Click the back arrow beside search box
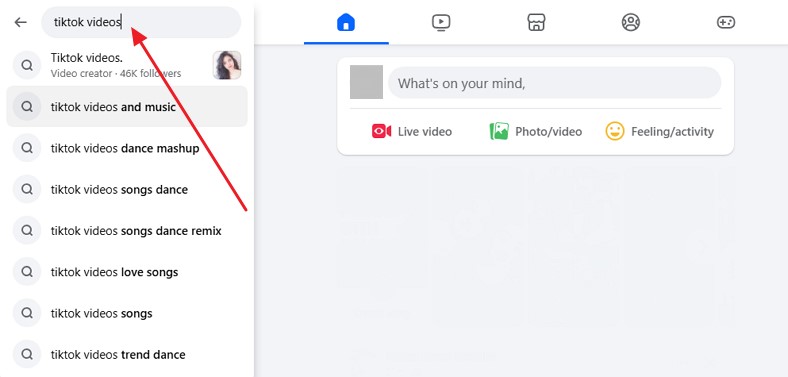The height and width of the screenshot is (377, 788). pyautogui.click(x=21, y=22)
